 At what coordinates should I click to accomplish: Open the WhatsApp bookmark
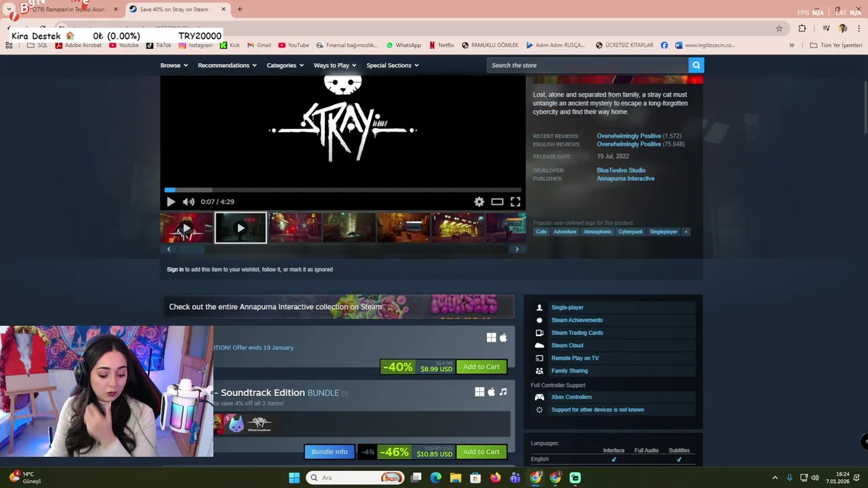pyautogui.click(x=403, y=45)
